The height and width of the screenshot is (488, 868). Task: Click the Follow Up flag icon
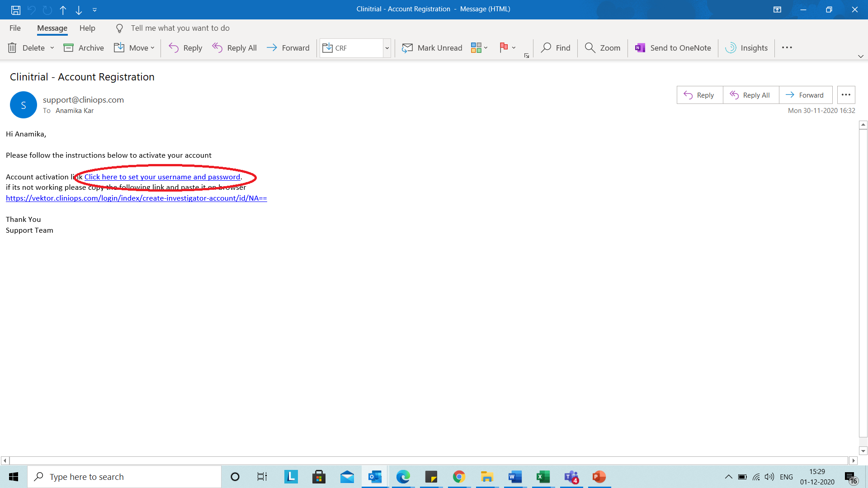pyautogui.click(x=504, y=47)
